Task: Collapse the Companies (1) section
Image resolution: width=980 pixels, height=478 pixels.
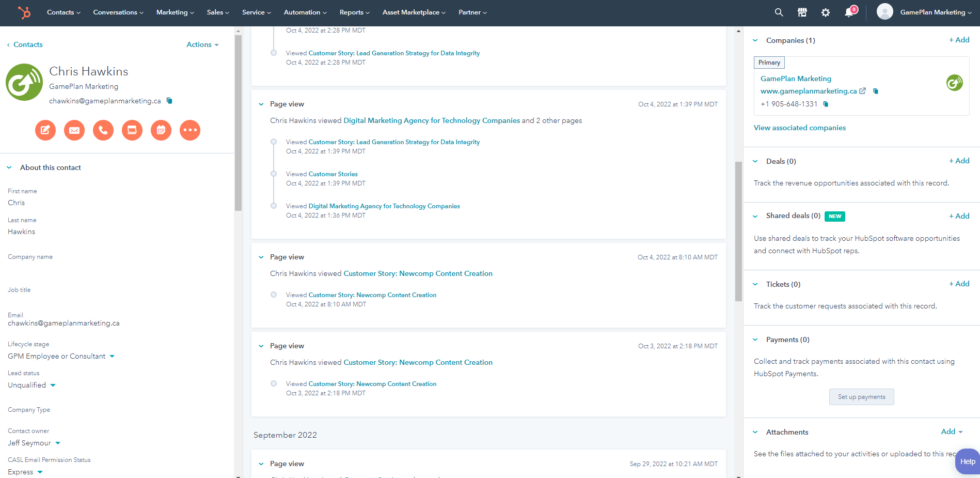Action: tap(755, 40)
